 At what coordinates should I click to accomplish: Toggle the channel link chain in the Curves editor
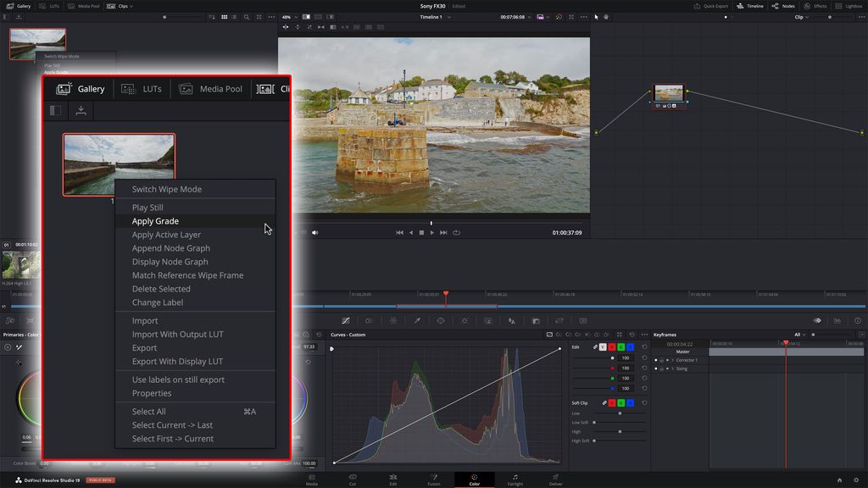pos(595,347)
